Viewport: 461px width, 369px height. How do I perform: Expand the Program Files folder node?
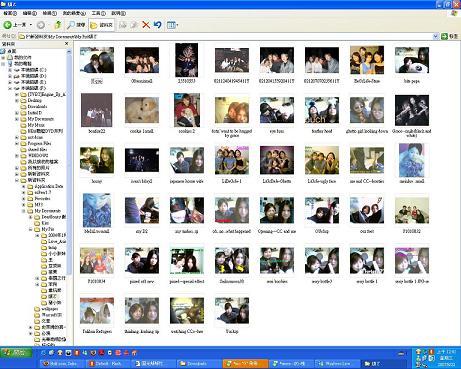pos(17,143)
